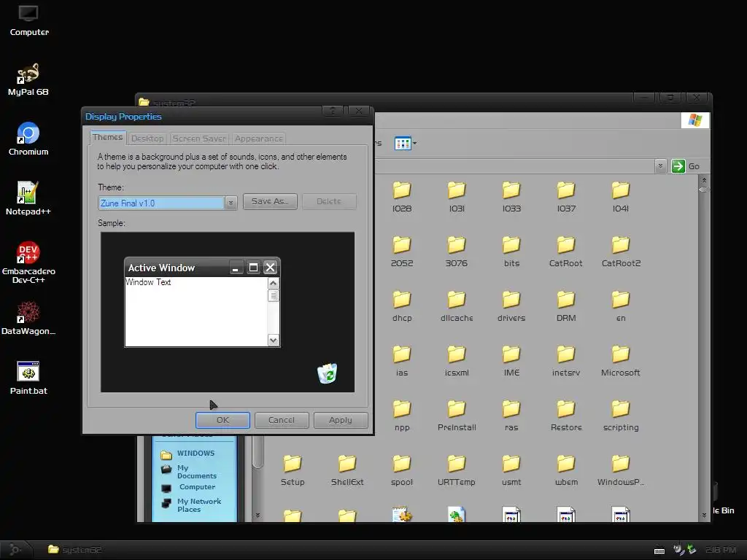Screen dimensions: 747x560
Task: Switch to the Appearance tab
Action: [x=259, y=138]
